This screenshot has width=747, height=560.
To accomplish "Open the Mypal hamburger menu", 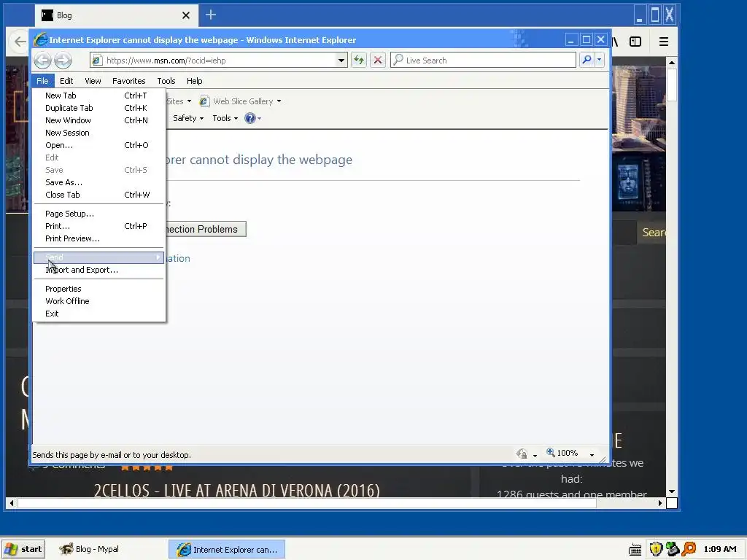I will point(664,42).
